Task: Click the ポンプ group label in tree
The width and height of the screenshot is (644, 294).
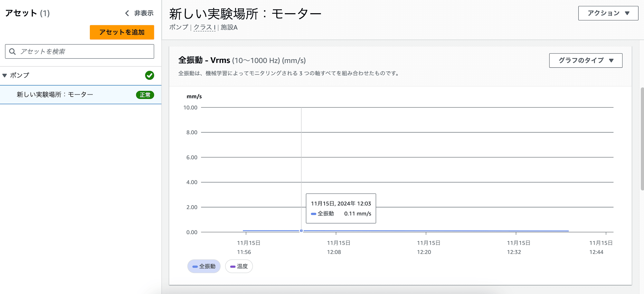Action: pos(20,75)
